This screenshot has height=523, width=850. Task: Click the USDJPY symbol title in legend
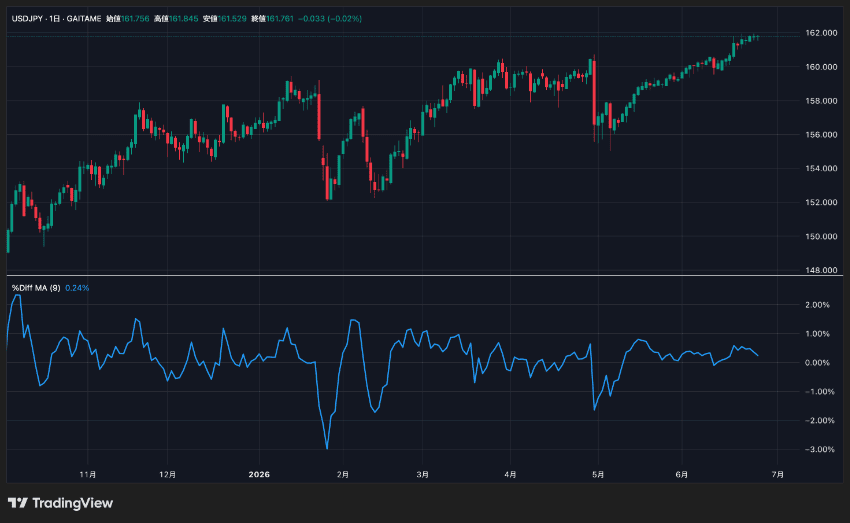pos(56,18)
